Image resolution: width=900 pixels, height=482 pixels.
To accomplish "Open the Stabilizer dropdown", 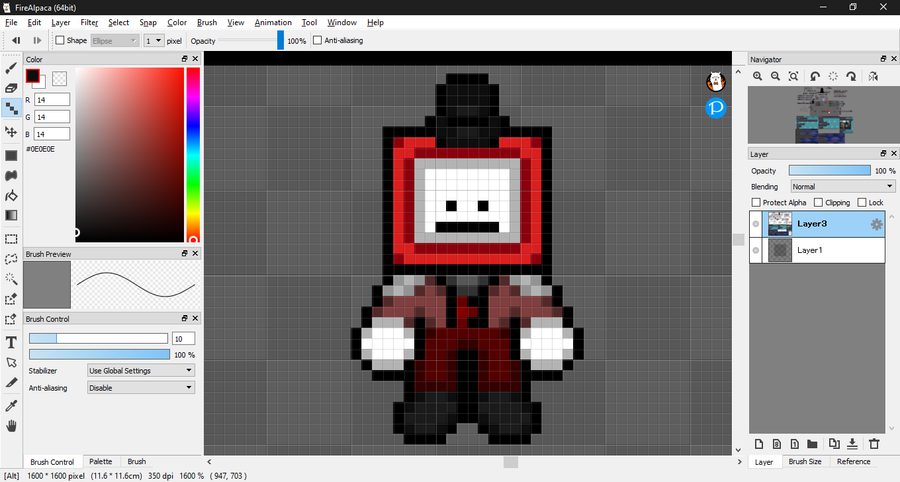I will pyautogui.click(x=141, y=371).
